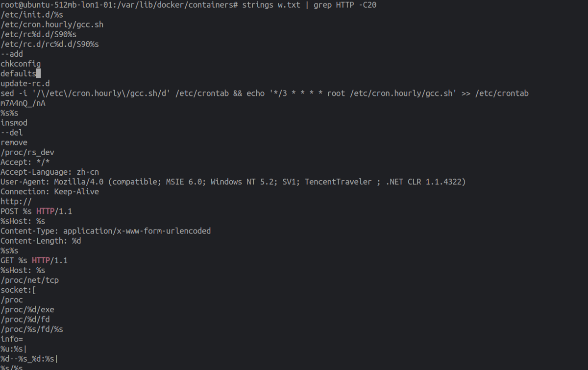588x370 pixels.
Task: Click the "http://" text line
Action: [16, 201]
